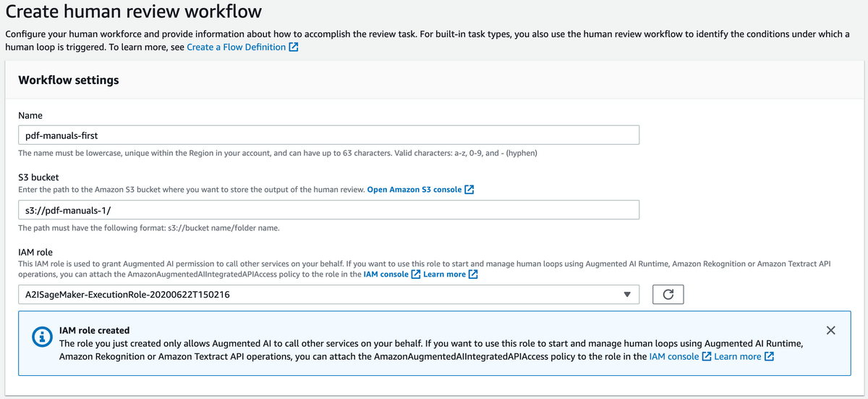Click the Workflow settings section header
Image resolution: width=868 pixels, height=399 pixels.
[69, 80]
